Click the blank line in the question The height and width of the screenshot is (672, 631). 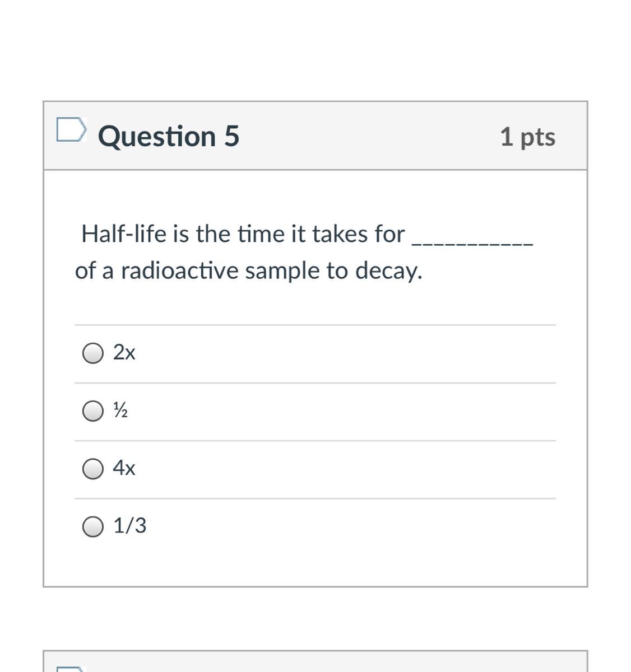point(472,242)
